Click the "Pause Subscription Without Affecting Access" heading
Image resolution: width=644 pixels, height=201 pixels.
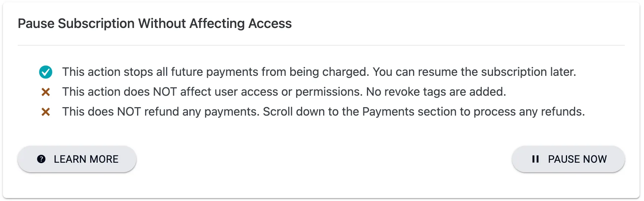(155, 24)
